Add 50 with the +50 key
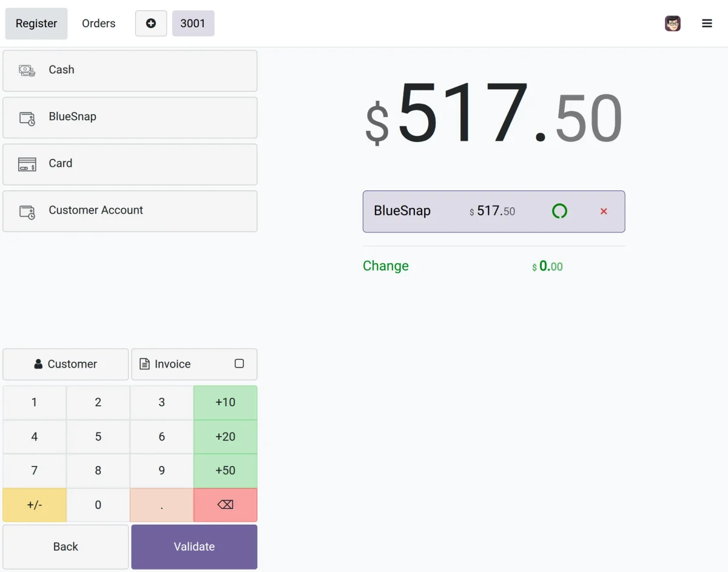728x572 pixels. [225, 471]
